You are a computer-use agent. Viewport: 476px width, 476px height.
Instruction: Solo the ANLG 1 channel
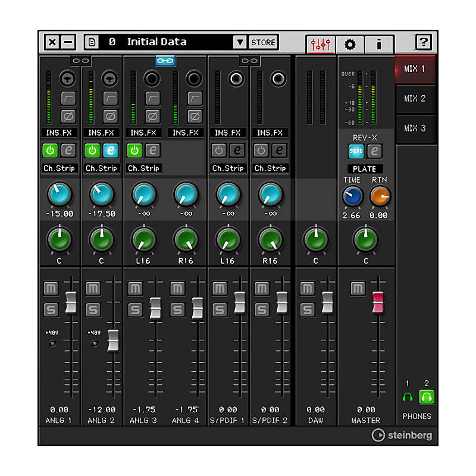(x=51, y=310)
